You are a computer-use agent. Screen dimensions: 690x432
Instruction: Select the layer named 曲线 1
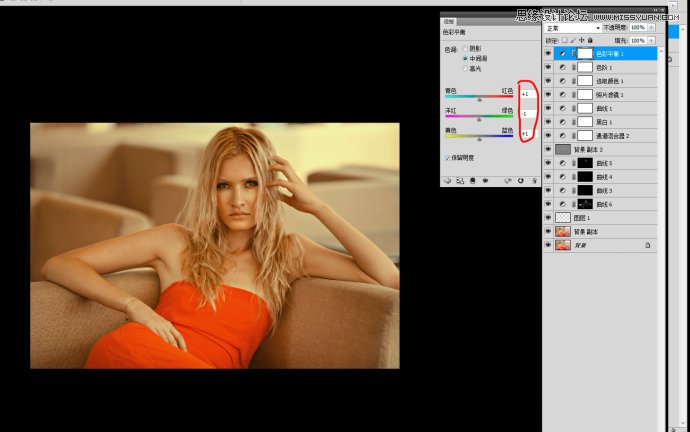click(x=604, y=108)
